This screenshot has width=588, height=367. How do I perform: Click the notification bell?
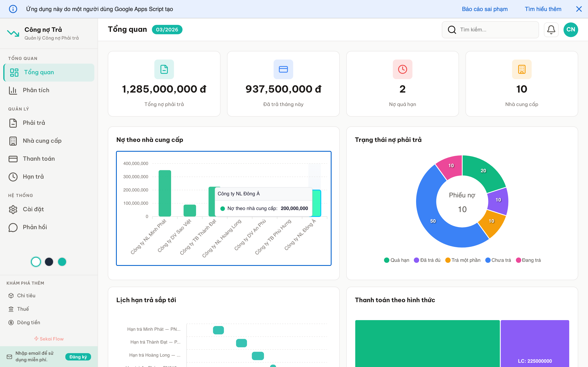[x=551, y=30]
